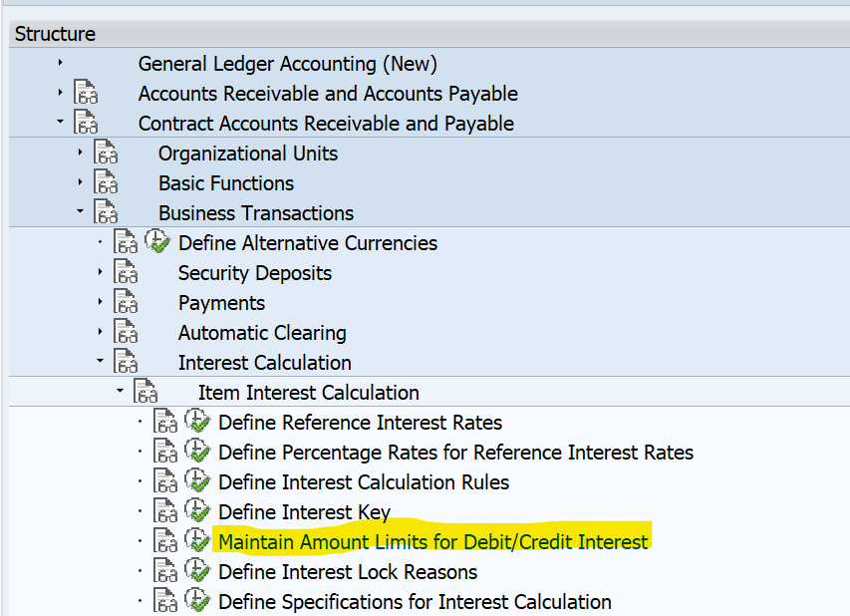Open documentation icon for Define Interest Key
Viewport: 850px width, 616px height.
[165, 509]
